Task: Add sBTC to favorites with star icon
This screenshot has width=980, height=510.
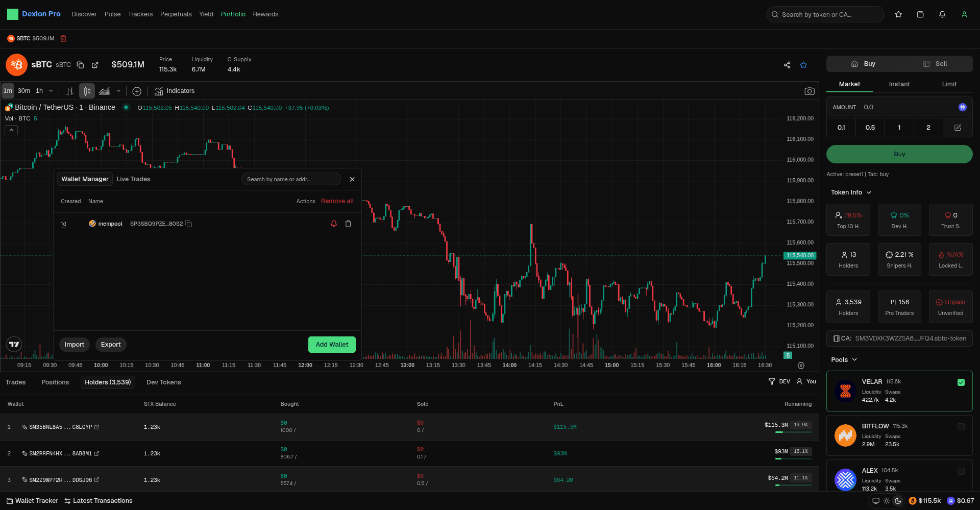Action: point(803,65)
